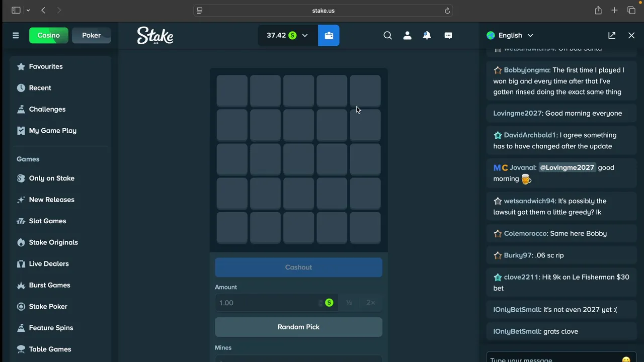The height and width of the screenshot is (362, 644).
Task: Click the Burst Games icon
Action: 21,285
